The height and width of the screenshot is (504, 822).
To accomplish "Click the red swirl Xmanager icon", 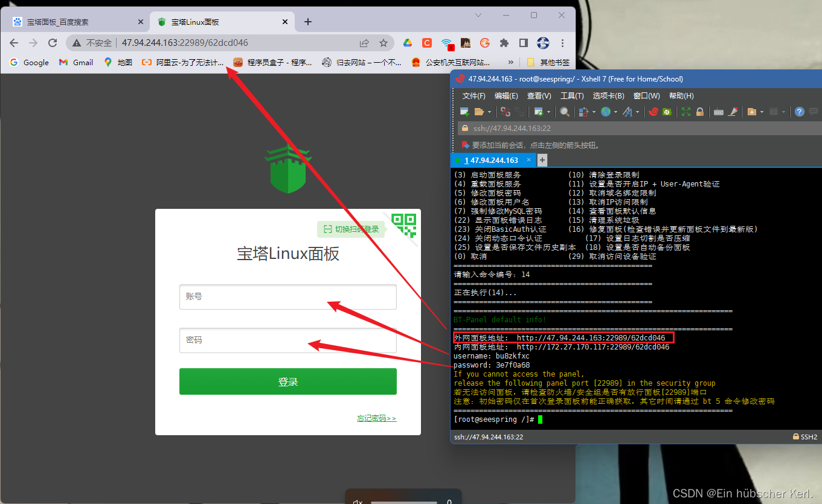I will 653,112.
